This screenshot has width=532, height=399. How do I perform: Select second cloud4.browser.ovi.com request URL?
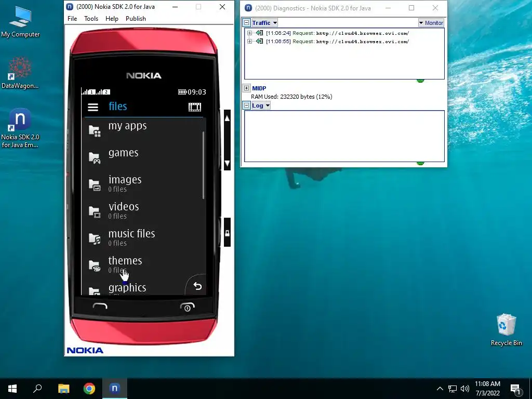(362, 42)
